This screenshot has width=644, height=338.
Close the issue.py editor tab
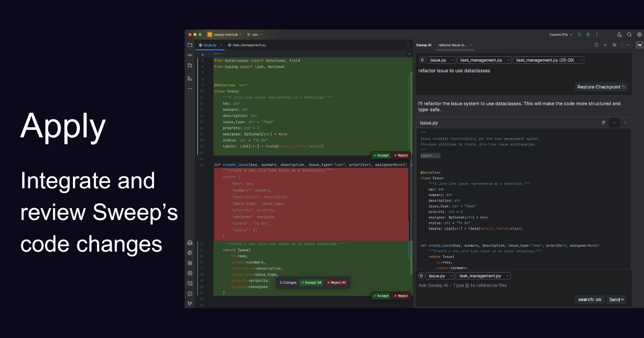click(x=219, y=45)
